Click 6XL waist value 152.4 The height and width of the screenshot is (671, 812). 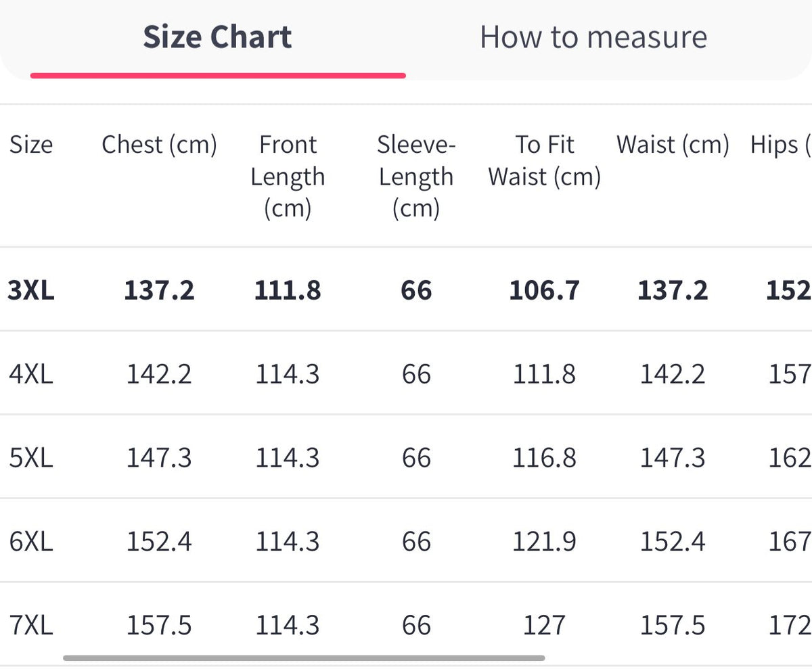coord(673,541)
